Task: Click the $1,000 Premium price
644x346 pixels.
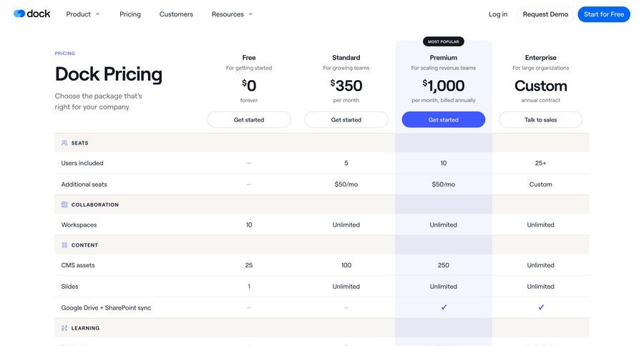Action: (x=444, y=86)
